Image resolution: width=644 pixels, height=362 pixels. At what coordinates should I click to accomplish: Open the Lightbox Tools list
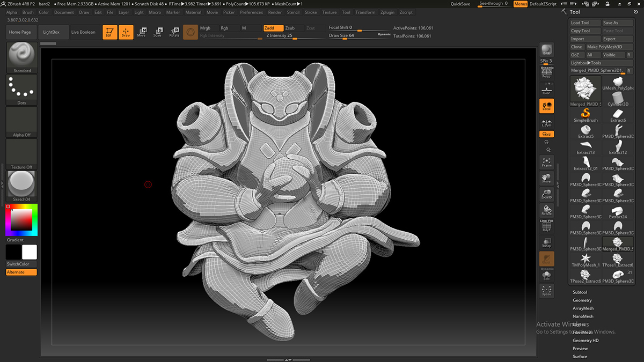pyautogui.click(x=586, y=63)
